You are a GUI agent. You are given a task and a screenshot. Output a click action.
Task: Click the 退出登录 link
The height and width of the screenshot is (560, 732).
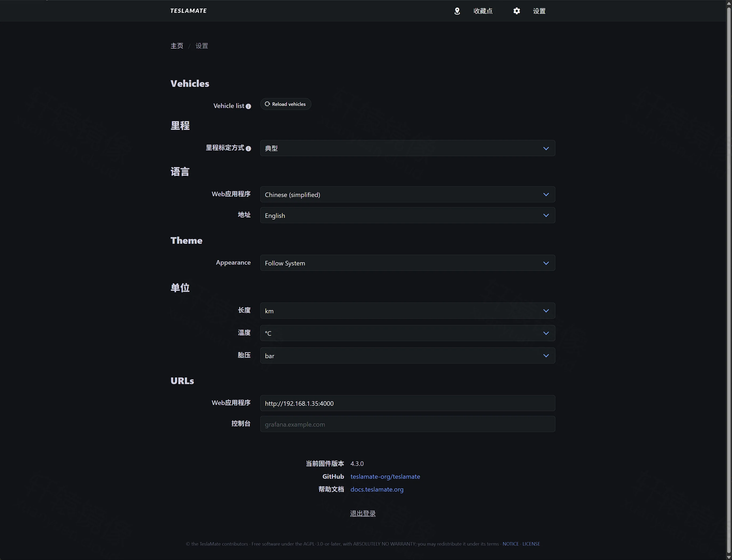click(x=362, y=513)
